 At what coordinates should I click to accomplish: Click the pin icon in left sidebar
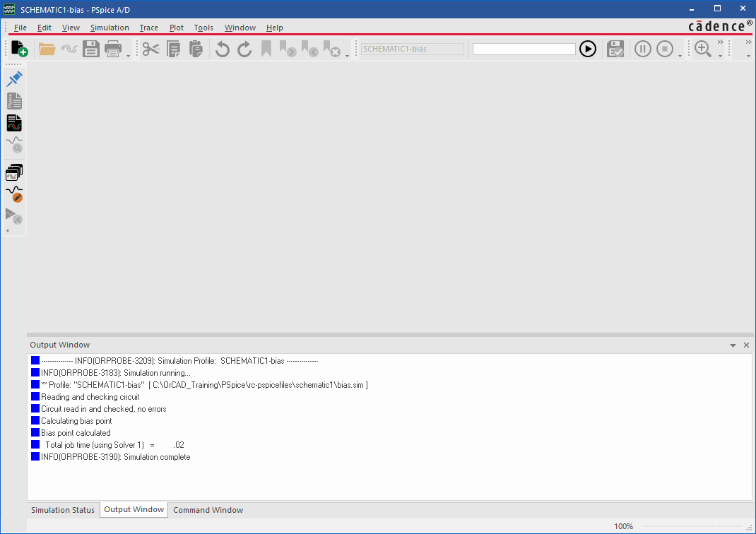(14, 79)
